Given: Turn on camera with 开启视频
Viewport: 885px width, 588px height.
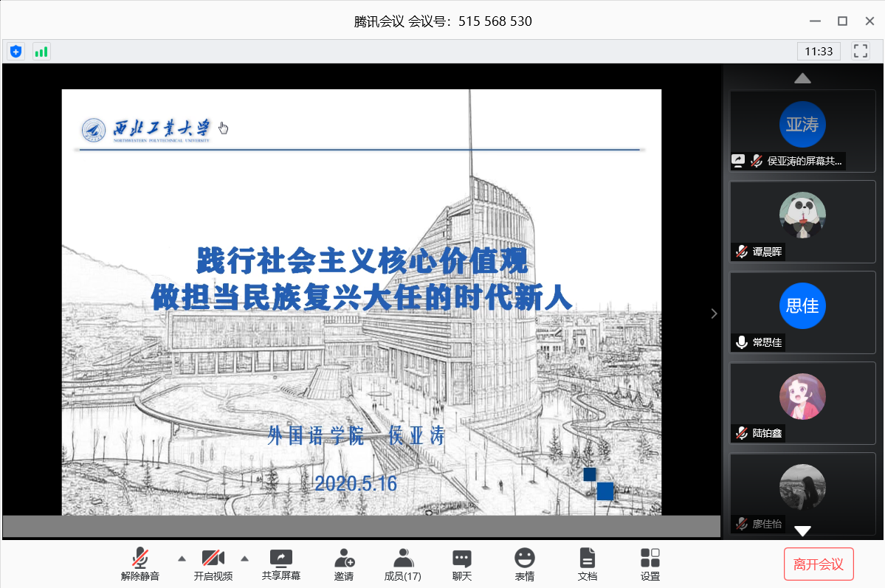Looking at the screenshot, I should (x=213, y=564).
